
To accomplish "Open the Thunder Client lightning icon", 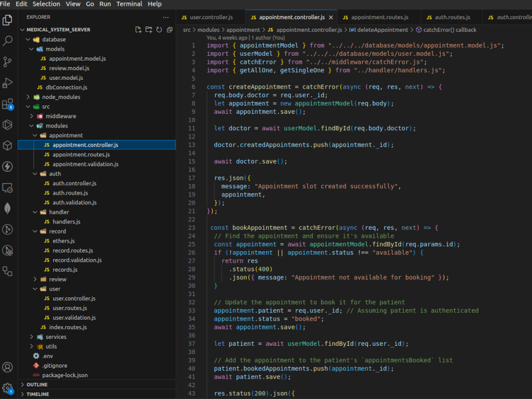I will point(7,167).
